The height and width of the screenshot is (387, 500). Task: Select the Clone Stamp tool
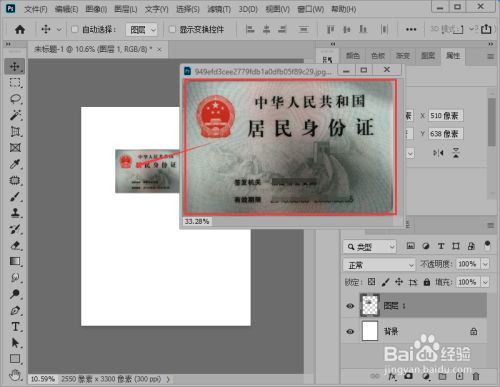click(15, 213)
